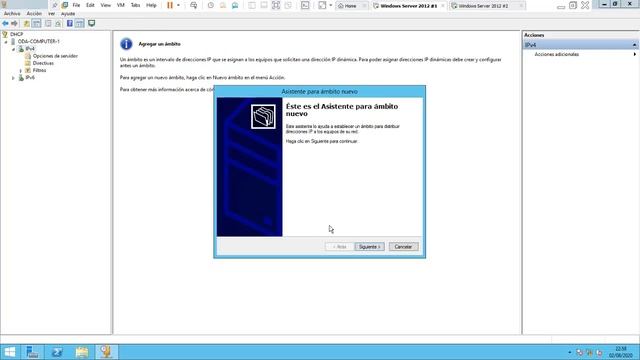Open the VMware VM menu

click(x=120, y=5)
